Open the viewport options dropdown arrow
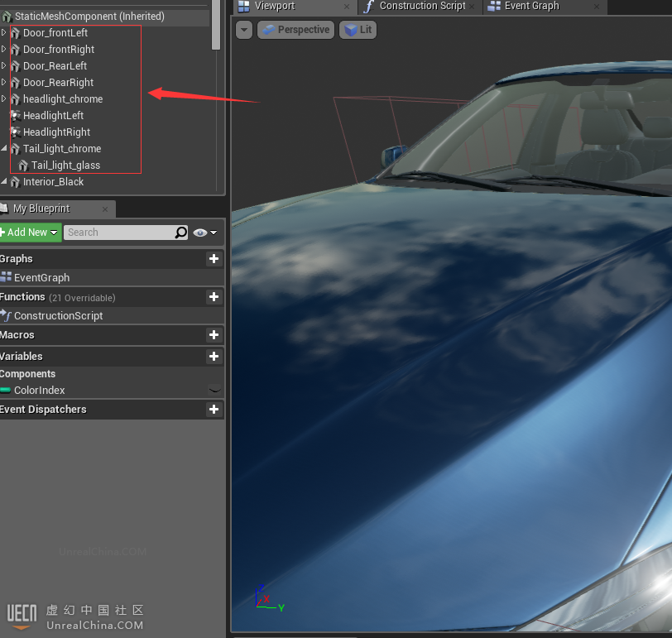The width and height of the screenshot is (672, 638). [244, 30]
